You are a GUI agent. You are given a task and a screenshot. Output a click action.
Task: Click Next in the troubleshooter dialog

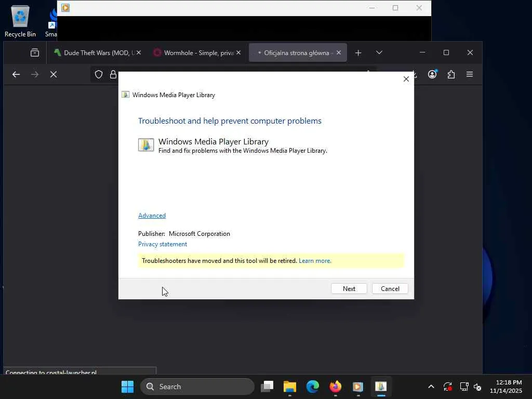coord(349,288)
